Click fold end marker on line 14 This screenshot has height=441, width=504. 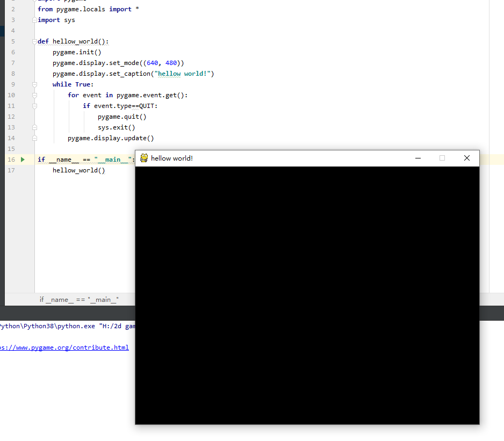(x=34, y=138)
